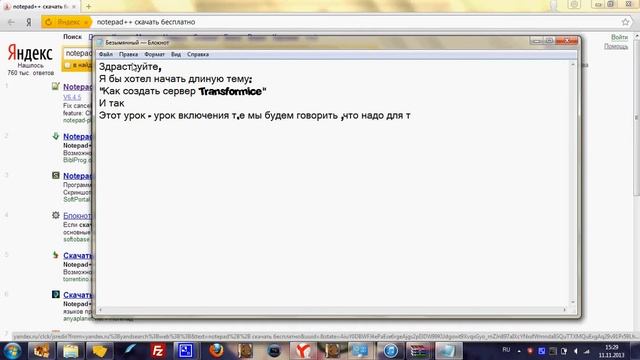Click the favicon beside Скачать in result 5

point(56,255)
